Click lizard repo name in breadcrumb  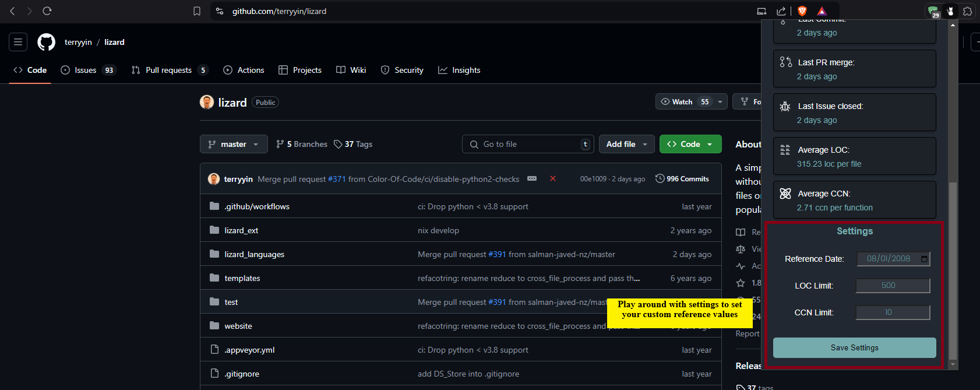(114, 42)
